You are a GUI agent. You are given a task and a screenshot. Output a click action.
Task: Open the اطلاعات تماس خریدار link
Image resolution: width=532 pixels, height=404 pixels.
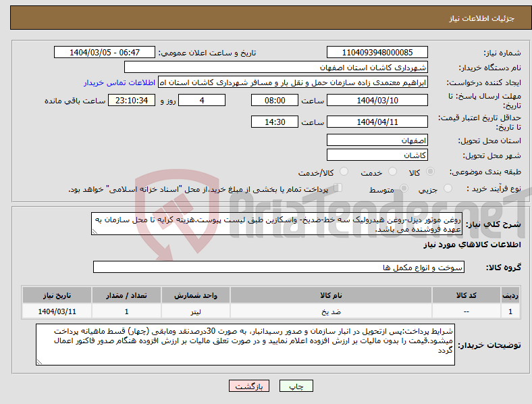tap(119, 82)
